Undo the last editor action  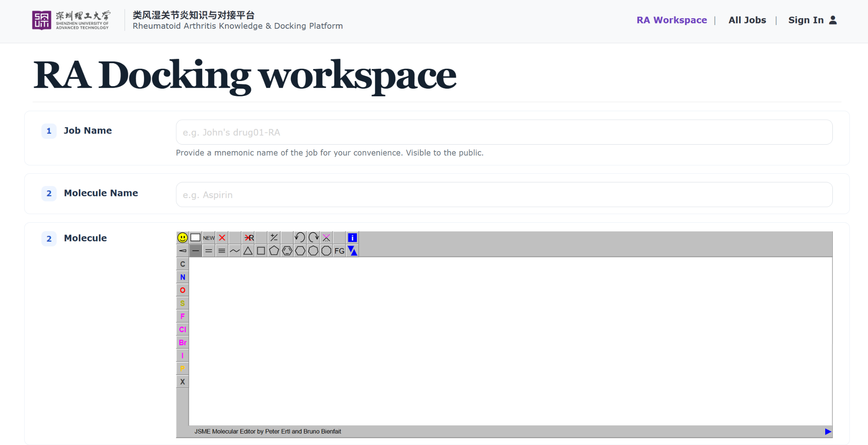tap(300, 238)
